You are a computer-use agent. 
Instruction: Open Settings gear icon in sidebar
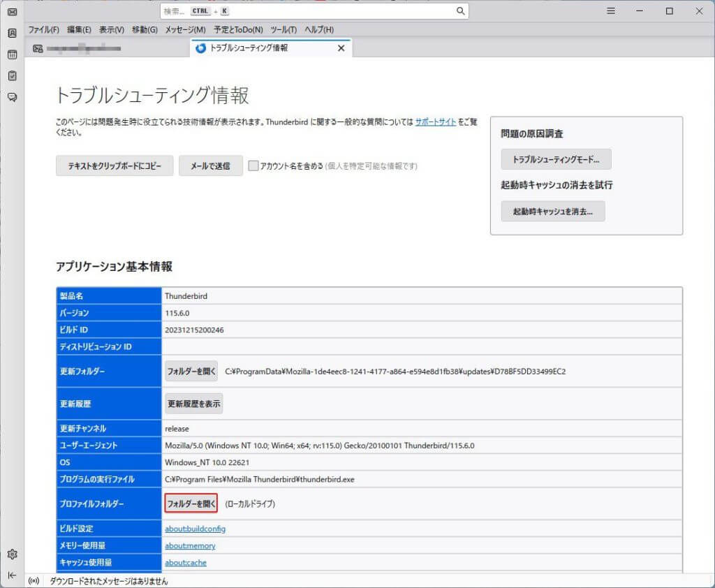click(x=12, y=554)
